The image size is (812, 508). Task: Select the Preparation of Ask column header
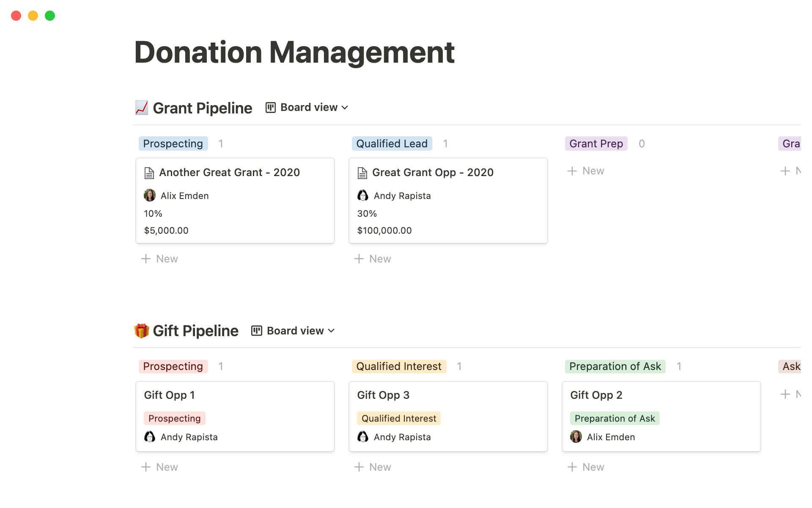click(615, 366)
